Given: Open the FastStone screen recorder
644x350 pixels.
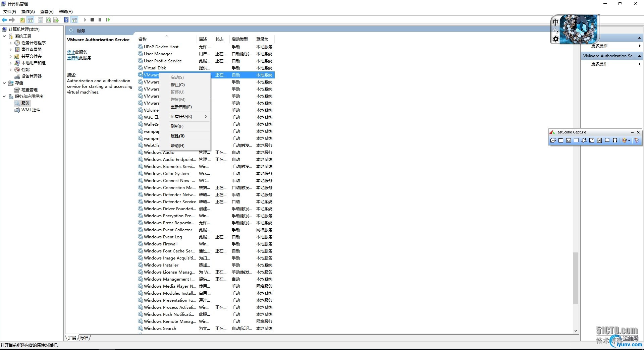Looking at the screenshot, I should tap(615, 140).
